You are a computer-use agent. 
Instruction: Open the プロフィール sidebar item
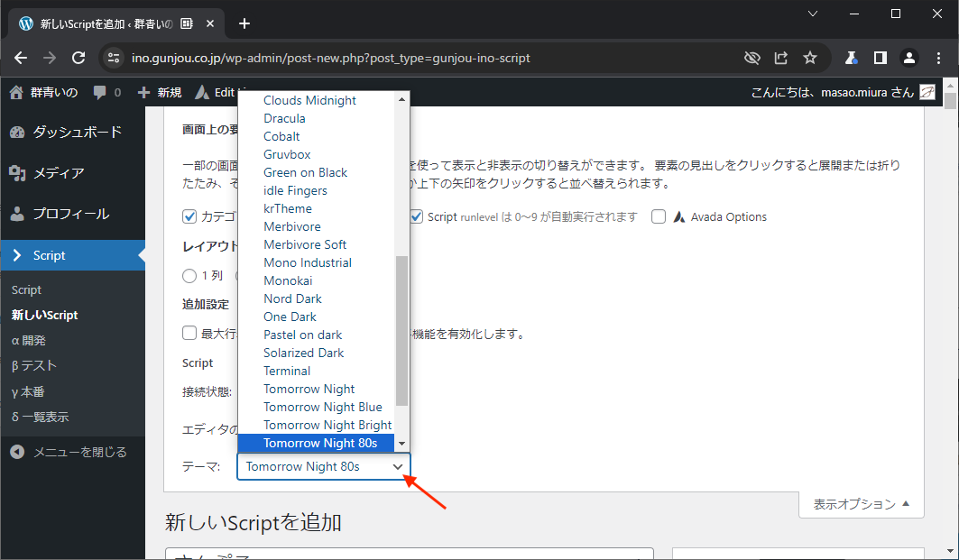70,214
